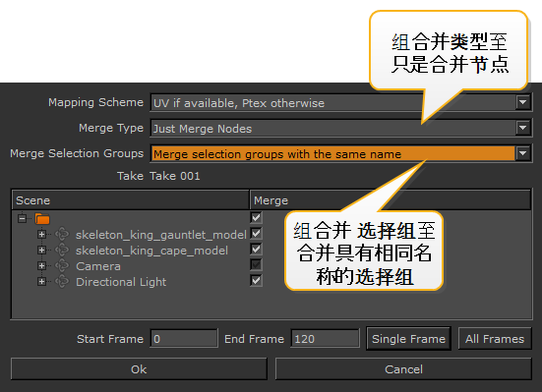The width and height of the screenshot is (542, 392).
Task: Collapse the root scene tree node
Action: (x=22, y=218)
